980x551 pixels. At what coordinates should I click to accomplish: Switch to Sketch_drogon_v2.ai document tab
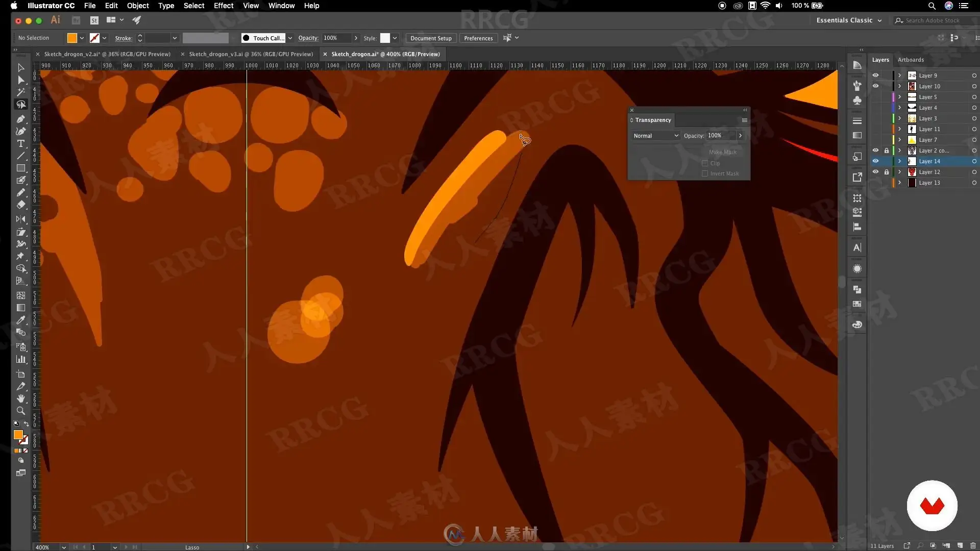(107, 54)
